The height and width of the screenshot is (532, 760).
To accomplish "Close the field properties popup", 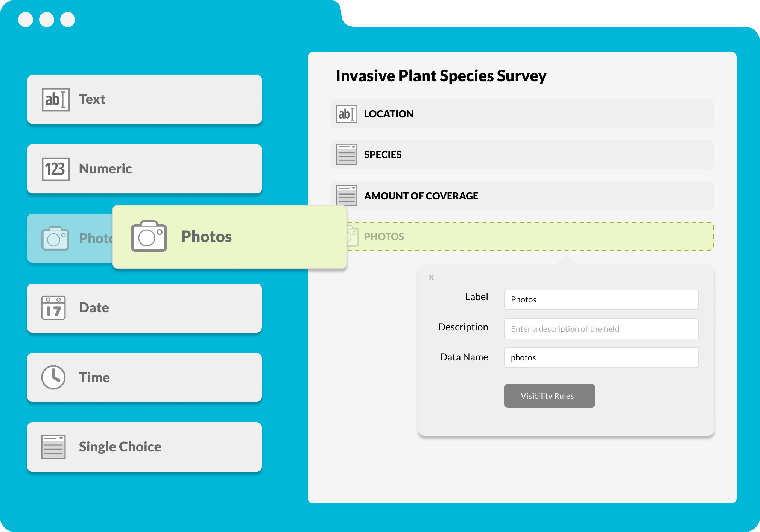I will pos(431,277).
